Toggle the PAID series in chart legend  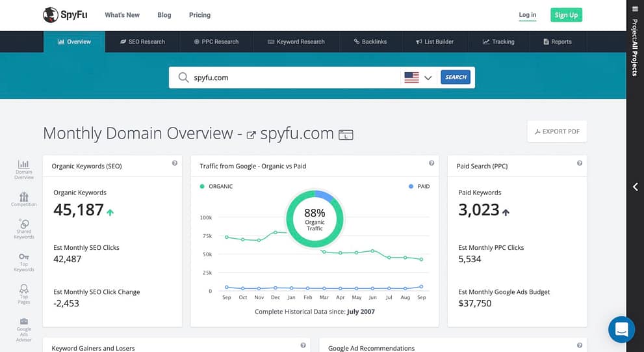[x=419, y=186]
